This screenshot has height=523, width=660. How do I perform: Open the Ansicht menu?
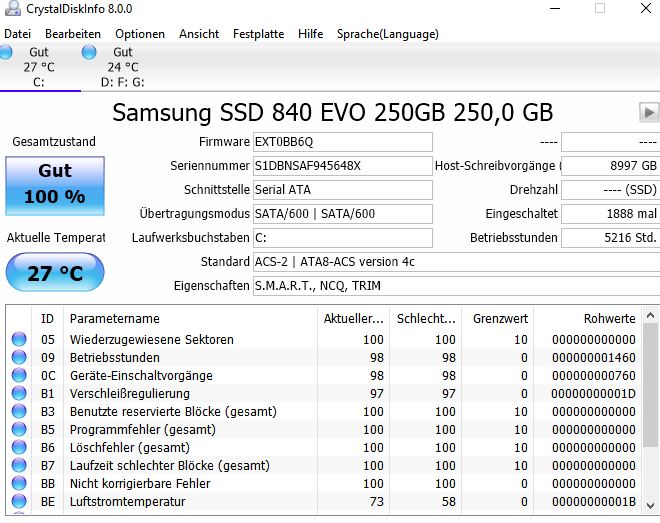(199, 34)
